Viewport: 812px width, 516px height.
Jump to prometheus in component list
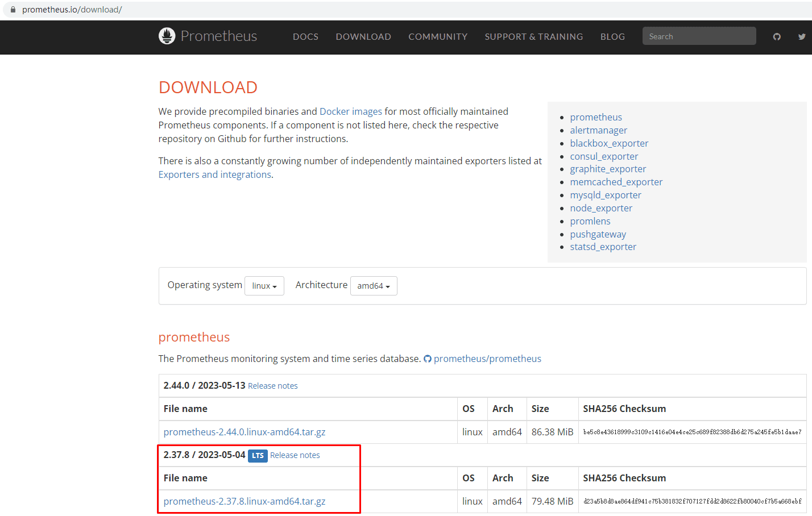point(596,117)
